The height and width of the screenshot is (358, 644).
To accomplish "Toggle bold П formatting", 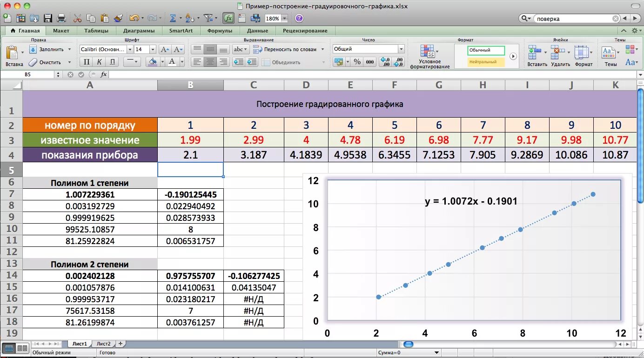I will tap(87, 62).
